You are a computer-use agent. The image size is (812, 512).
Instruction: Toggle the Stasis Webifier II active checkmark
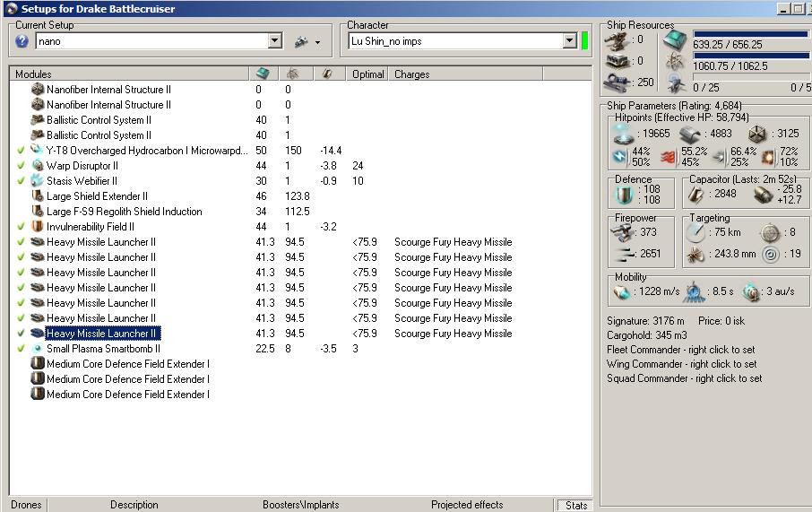[x=21, y=181]
